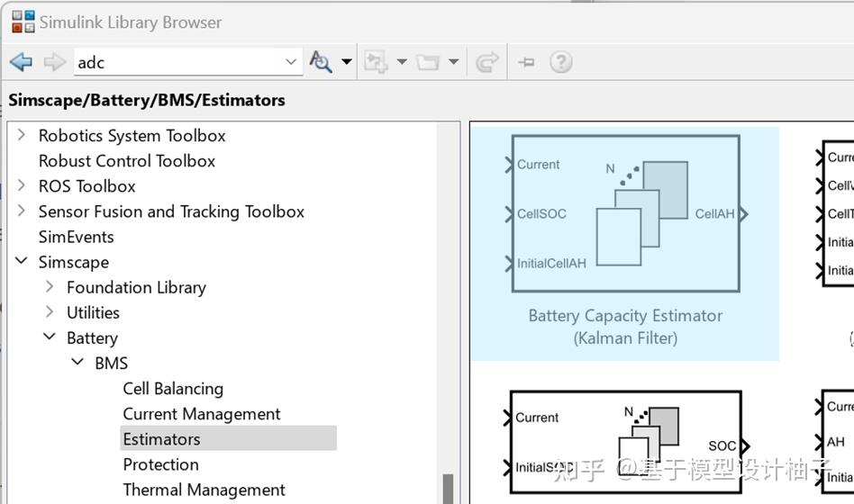Click the tree pane vertical scrollbar thumb
The image size is (854, 504).
[448, 489]
